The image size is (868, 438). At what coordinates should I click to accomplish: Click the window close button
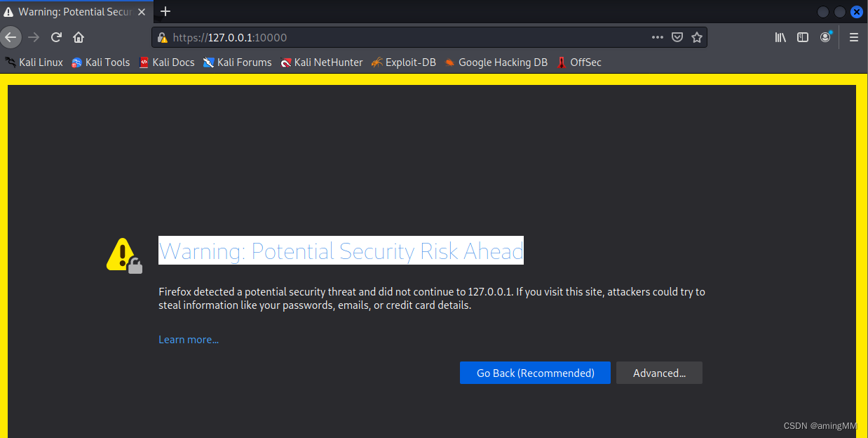coord(857,12)
